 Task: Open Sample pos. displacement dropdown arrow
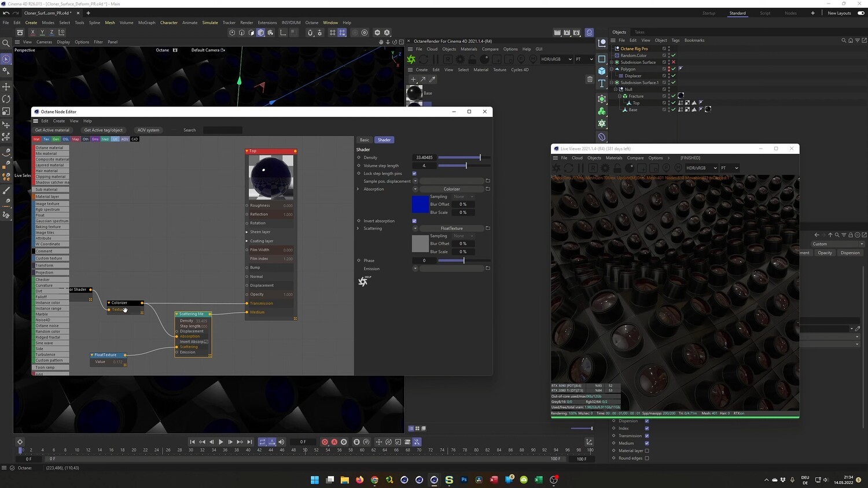point(415,181)
